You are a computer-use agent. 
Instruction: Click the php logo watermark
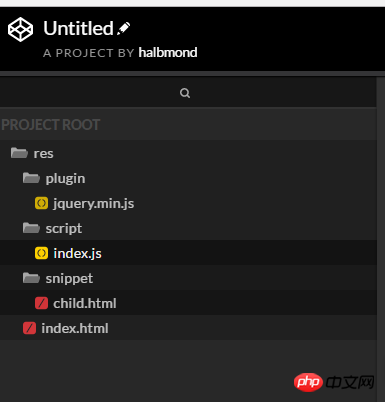308,382
